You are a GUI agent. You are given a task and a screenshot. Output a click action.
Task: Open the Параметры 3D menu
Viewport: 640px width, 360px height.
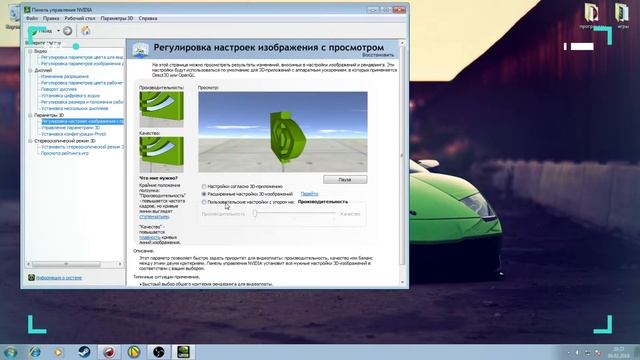[117, 18]
